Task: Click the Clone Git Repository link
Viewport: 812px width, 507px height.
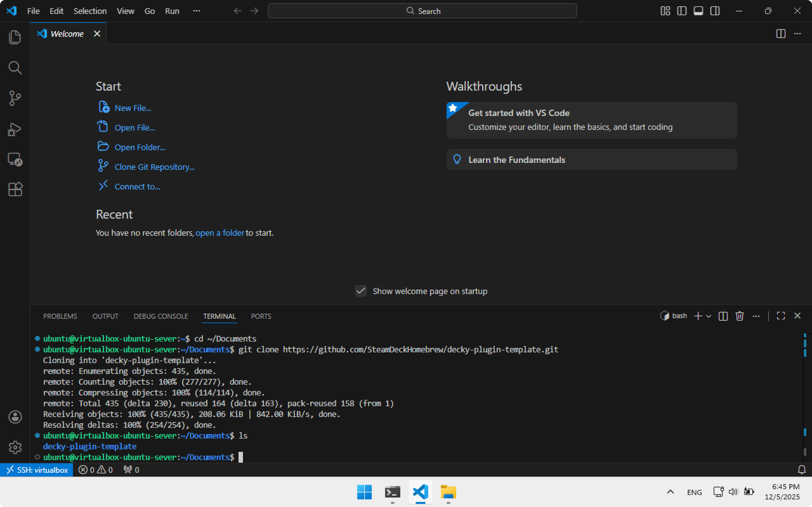Action: 154,167
